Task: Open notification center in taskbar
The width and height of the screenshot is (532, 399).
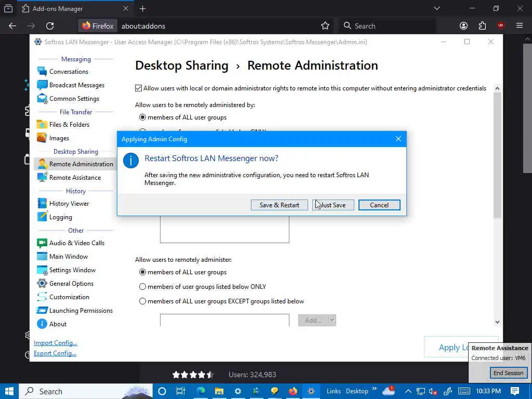Action: 515,391
